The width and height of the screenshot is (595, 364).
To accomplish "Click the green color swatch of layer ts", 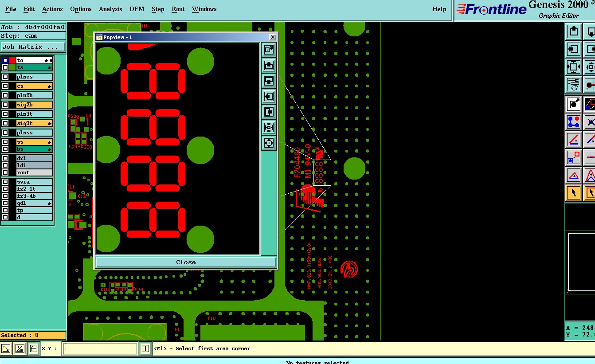I will click(12, 67).
